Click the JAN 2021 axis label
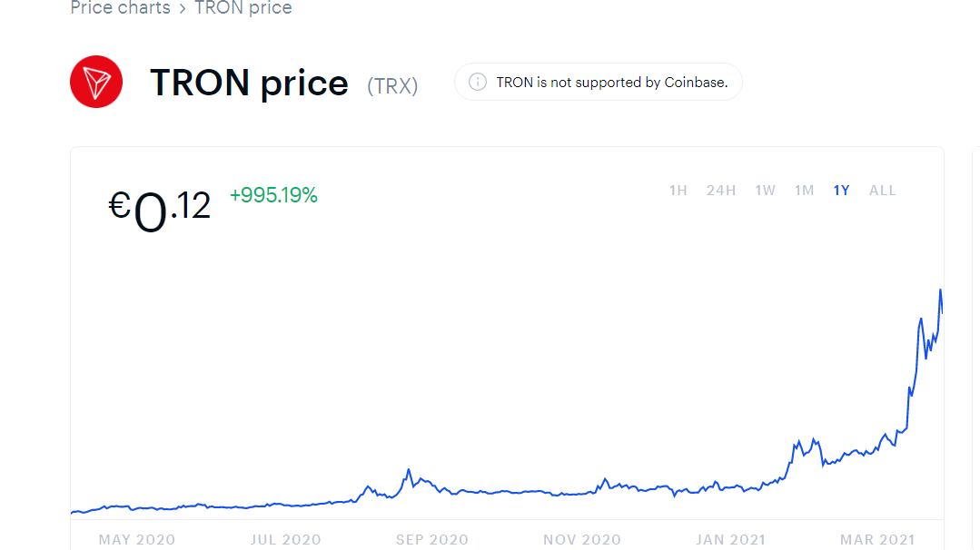The width and height of the screenshot is (980, 550). coord(729,540)
